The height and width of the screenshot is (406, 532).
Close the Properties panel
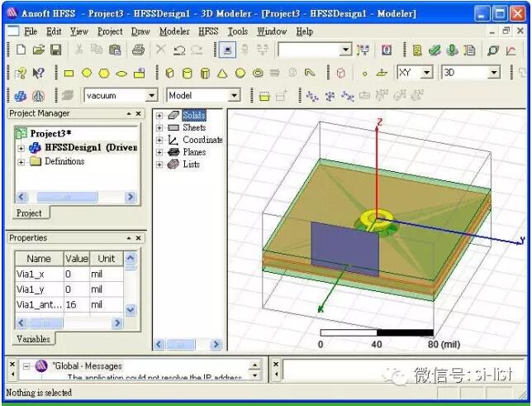coord(139,238)
